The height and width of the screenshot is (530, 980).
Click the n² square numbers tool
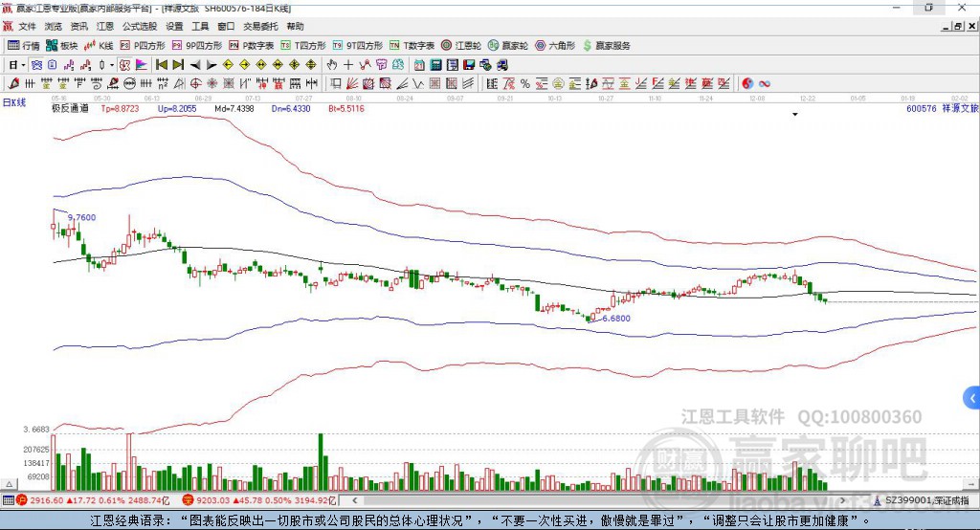click(163, 84)
